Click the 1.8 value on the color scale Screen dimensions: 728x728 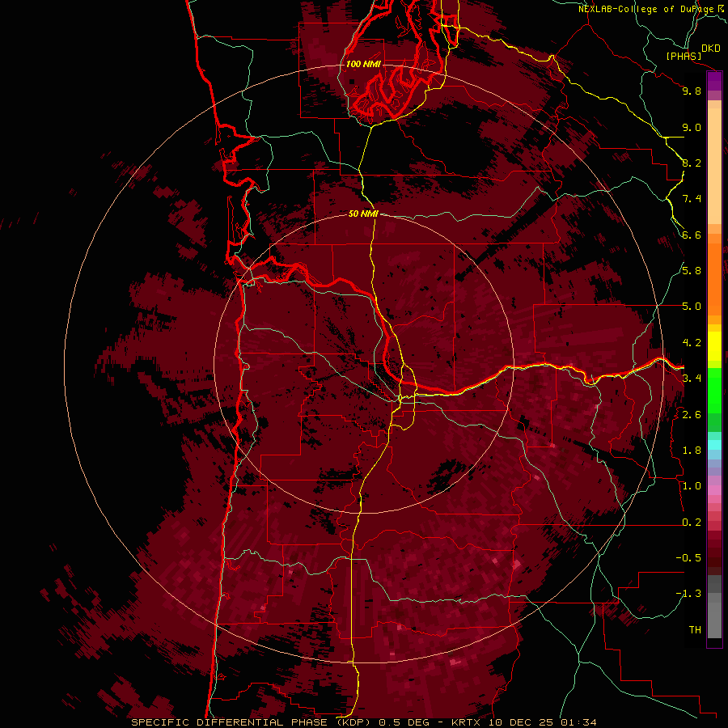coord(692,451)
